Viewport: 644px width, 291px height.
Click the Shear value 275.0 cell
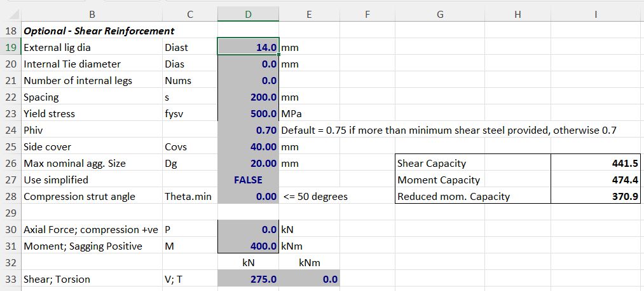click(x=248, y=279)
